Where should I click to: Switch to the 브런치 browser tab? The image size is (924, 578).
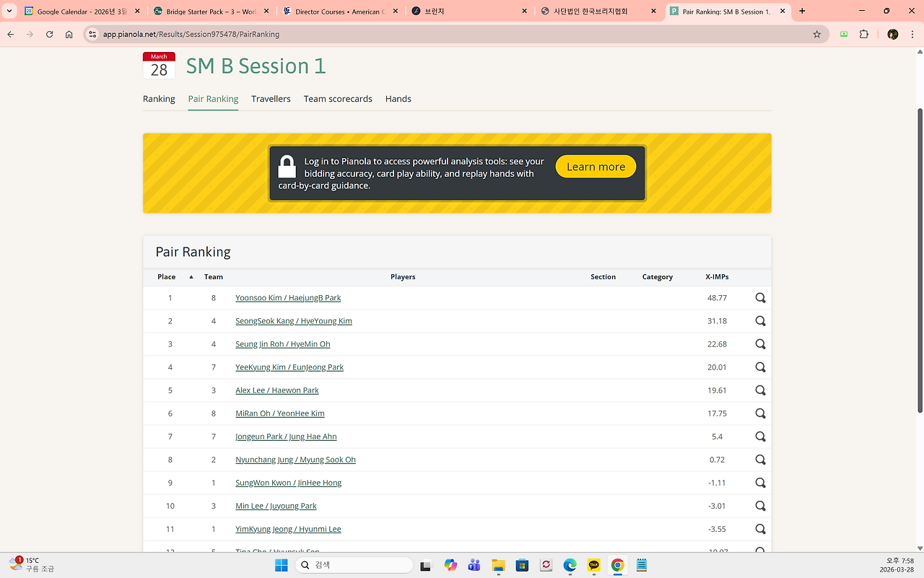point(469,12)
